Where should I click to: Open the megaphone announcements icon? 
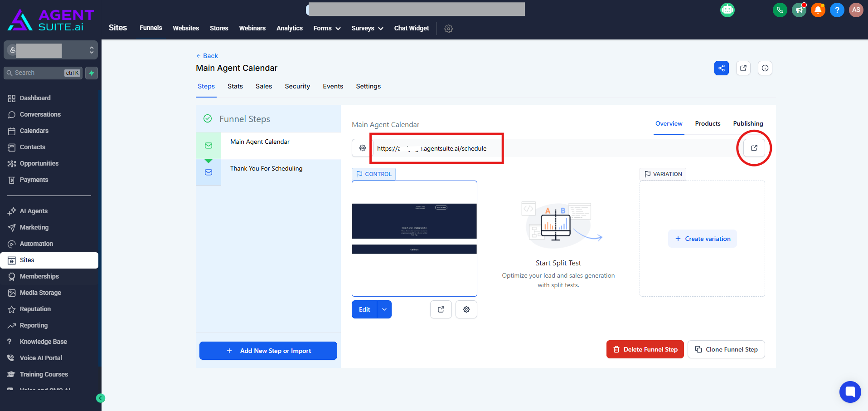click(799, 10)
